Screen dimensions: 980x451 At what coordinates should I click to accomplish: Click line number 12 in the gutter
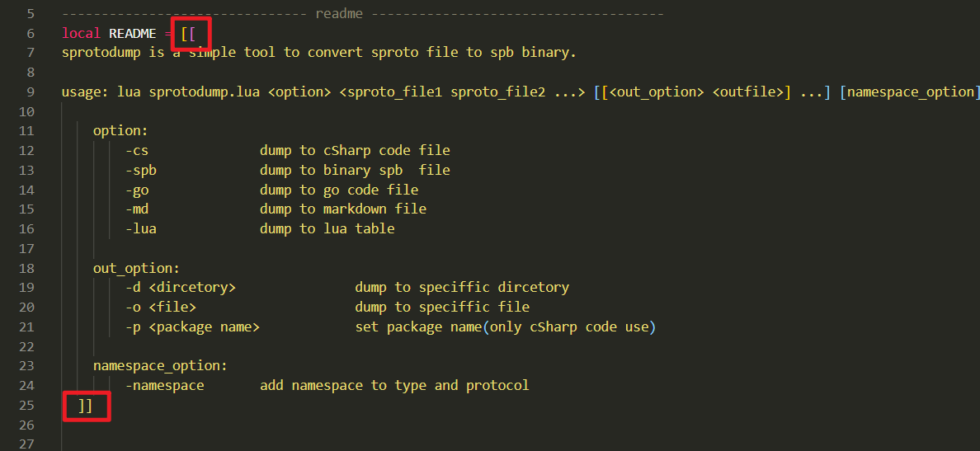[x=30, y=151]
